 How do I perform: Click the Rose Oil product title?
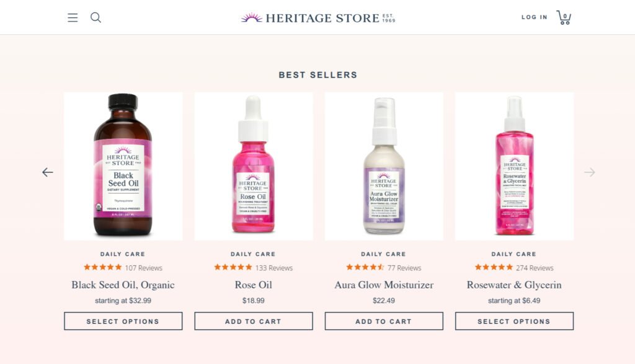point(253,285)
